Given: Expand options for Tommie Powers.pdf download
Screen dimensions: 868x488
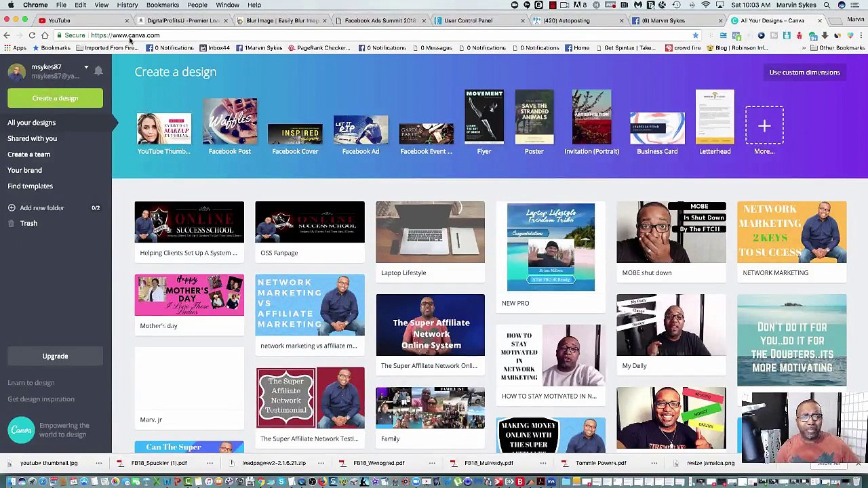Looking at the screenshot, I should click(654, 463).
